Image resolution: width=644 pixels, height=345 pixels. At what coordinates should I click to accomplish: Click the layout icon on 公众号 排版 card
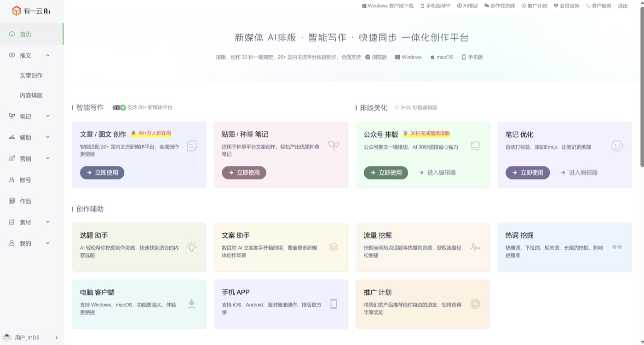476,146
